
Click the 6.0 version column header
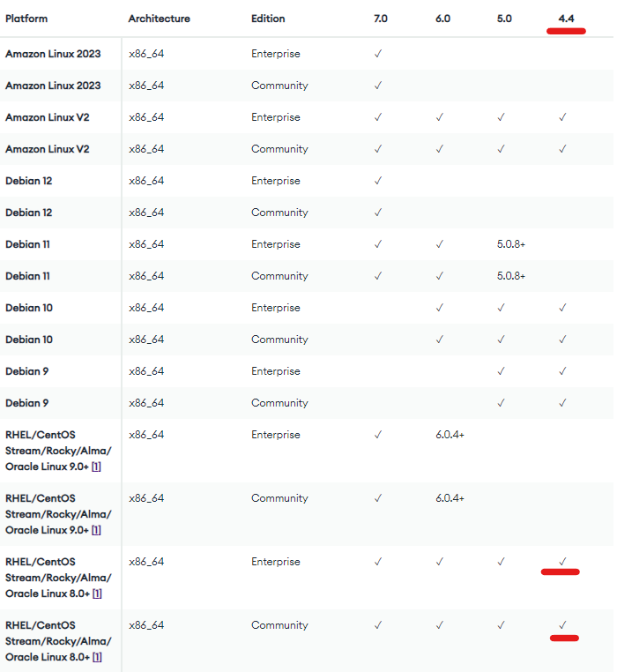coord(442,19)
